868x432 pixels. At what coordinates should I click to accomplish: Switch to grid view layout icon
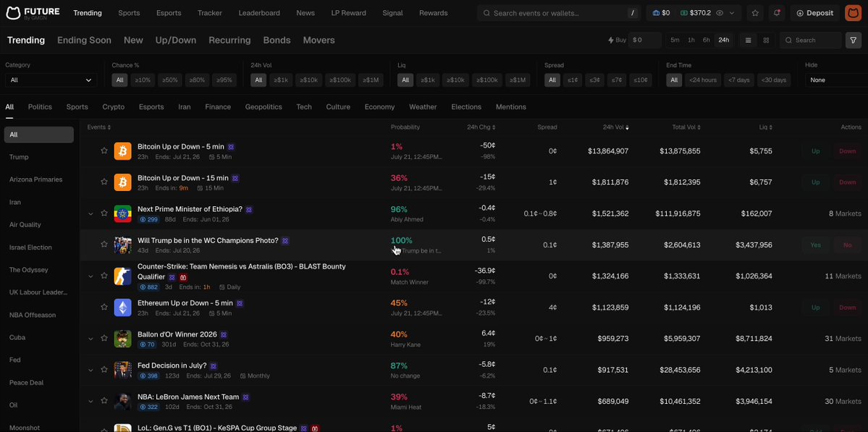(x=766, y=40)
